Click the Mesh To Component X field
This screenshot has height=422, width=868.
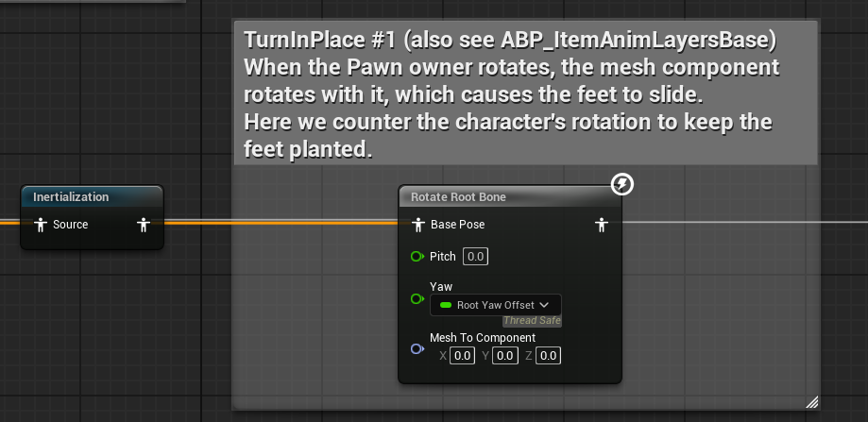click(462, 356)
